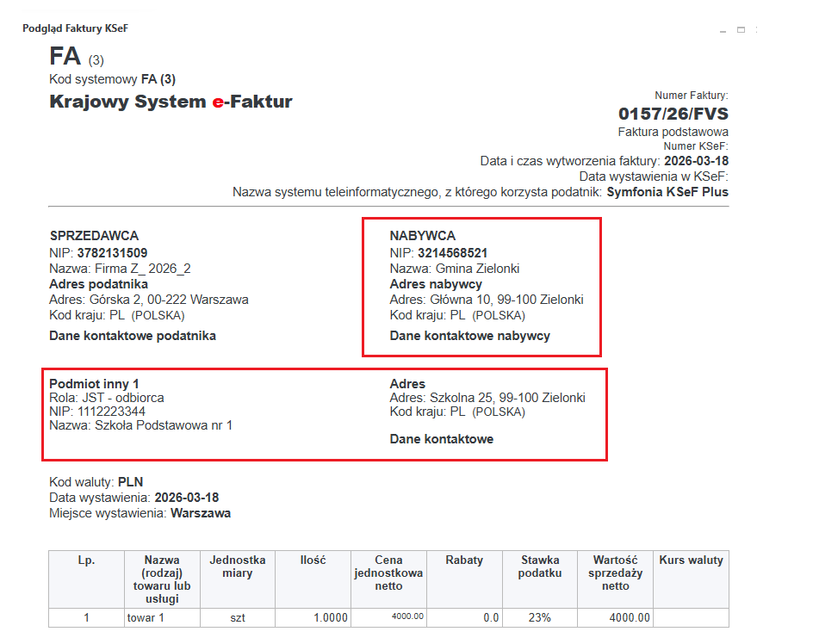Click the 'towar 1' item cell
This screenshot has width=819, height=644.
coord(145,617)
